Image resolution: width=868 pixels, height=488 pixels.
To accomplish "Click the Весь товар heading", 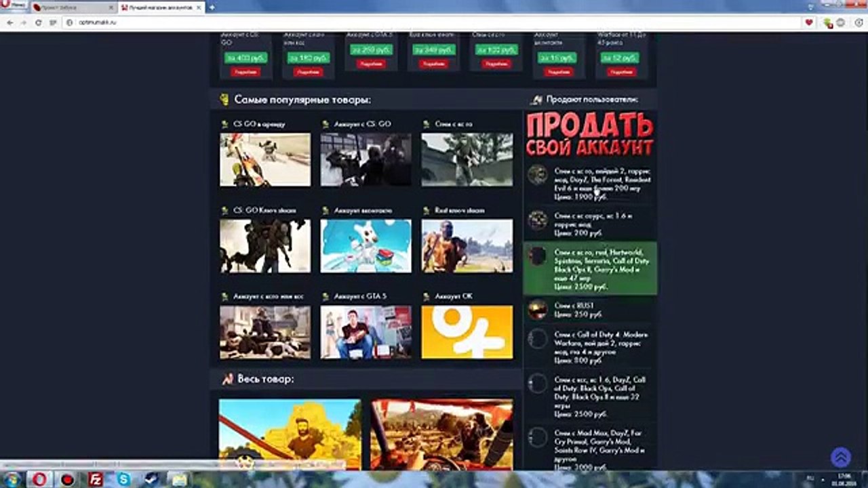I will point(265,379).
